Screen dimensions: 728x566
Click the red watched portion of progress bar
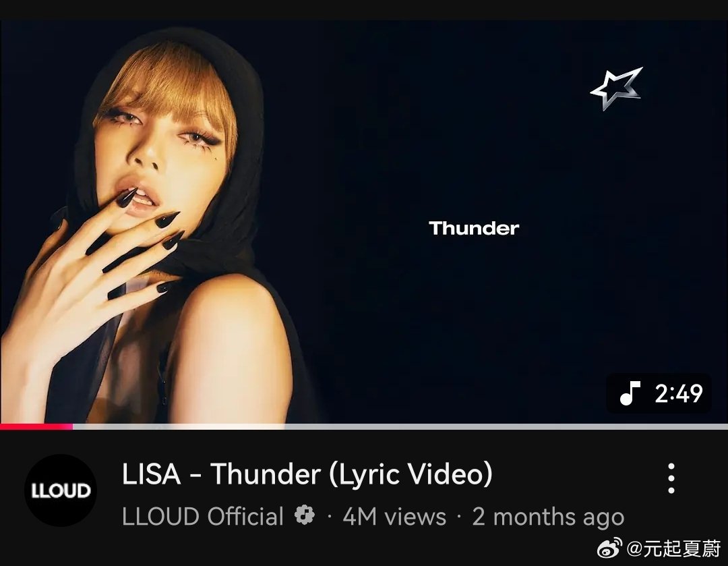(36, 426)
